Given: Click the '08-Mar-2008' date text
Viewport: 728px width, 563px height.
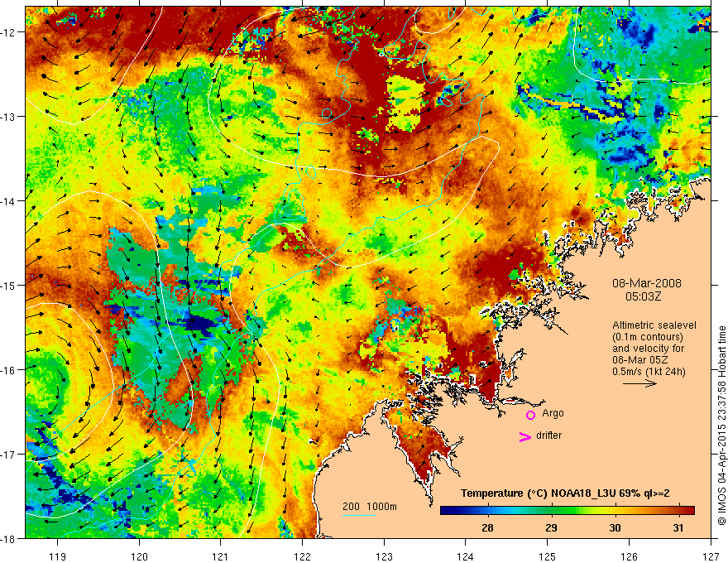Looking at the screenshot, I should coord(647,283).
